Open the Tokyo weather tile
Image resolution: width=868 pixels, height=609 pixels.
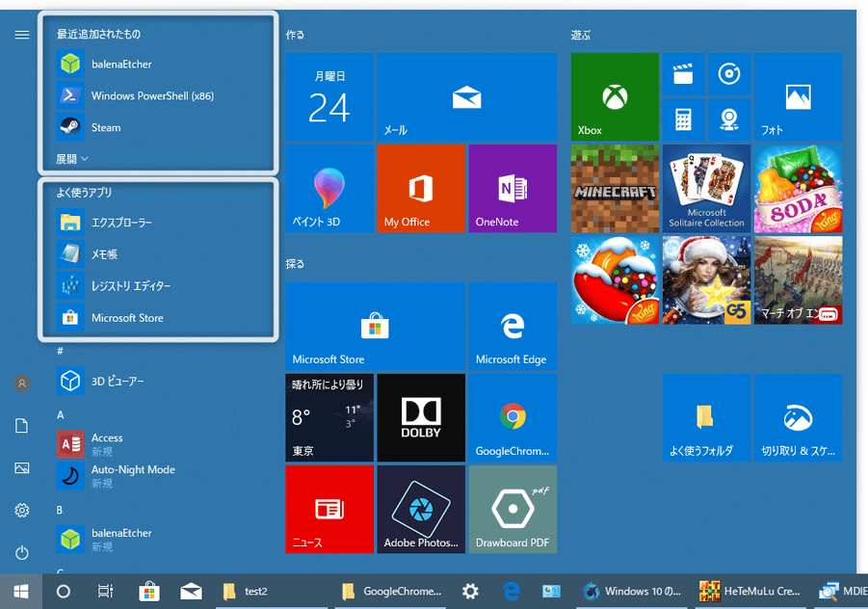click(x=329, y=417)
